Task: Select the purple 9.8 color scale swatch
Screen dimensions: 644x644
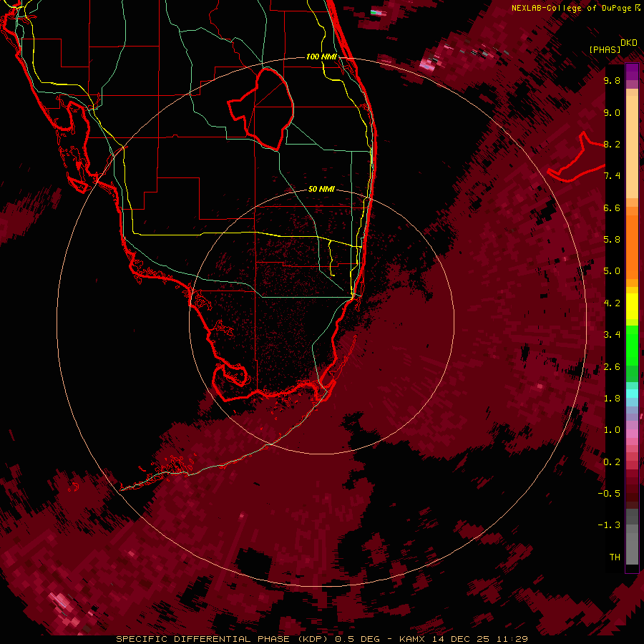Action: pos(632,74)
